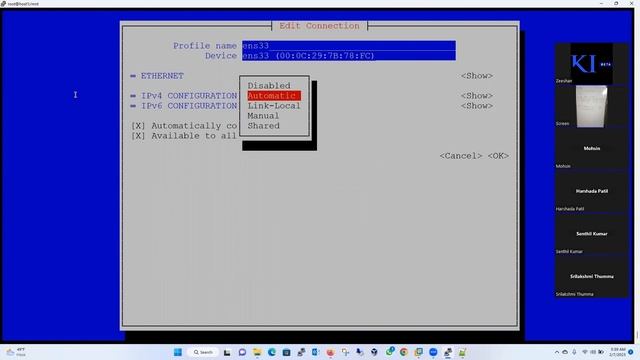Select Manual from the method list
The width and height of the screenshot is (640, 360).
tap(263, 116)
